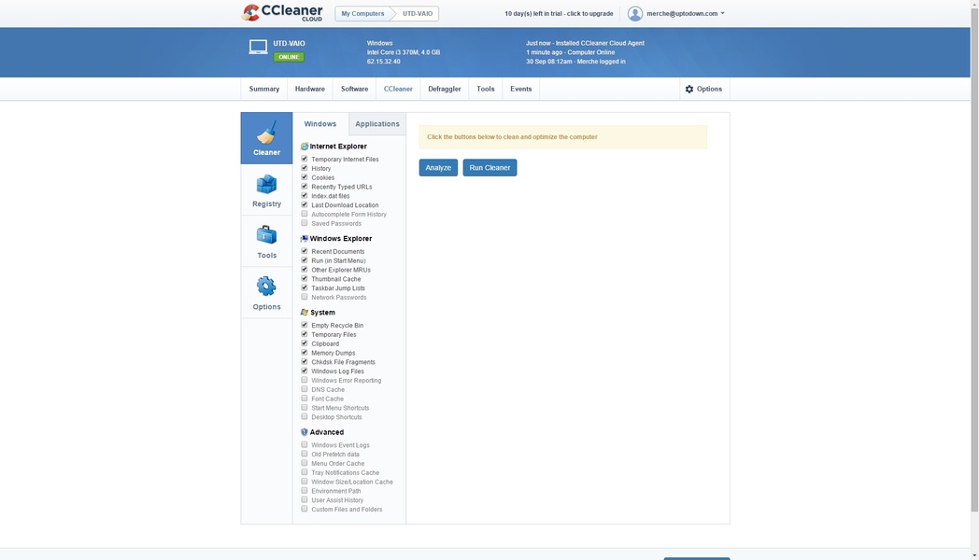Screen dimensions: 979x560
Task: Click the Internet Explorer section icon
Action: click(x=304, y=146)
